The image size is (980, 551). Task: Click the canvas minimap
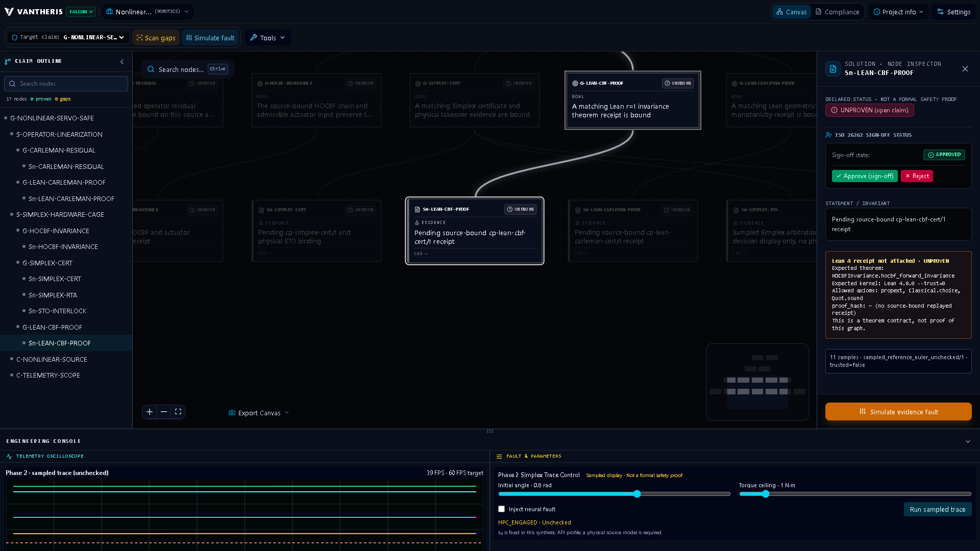(x=757, y=382)
